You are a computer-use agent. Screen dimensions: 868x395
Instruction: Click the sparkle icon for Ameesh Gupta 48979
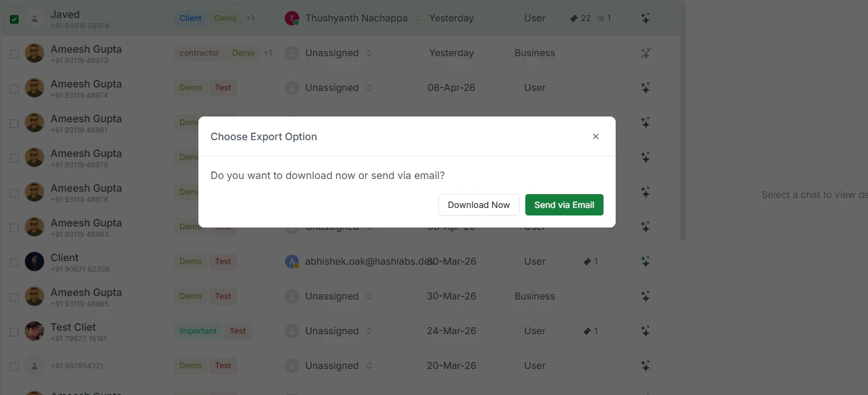(x=645, y=157)
